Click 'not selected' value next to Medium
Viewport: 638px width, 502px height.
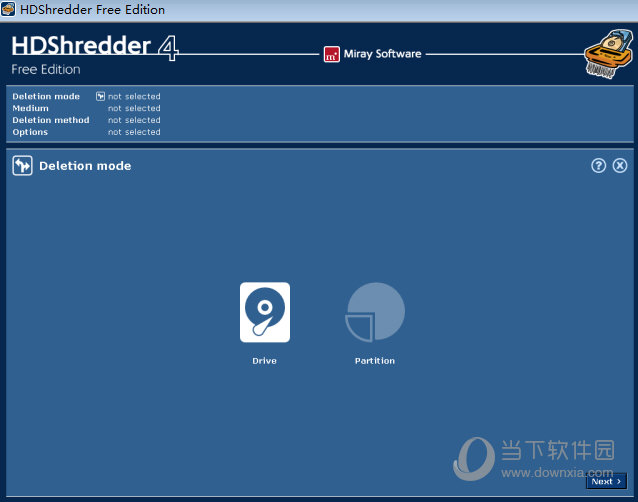point(134,108)
